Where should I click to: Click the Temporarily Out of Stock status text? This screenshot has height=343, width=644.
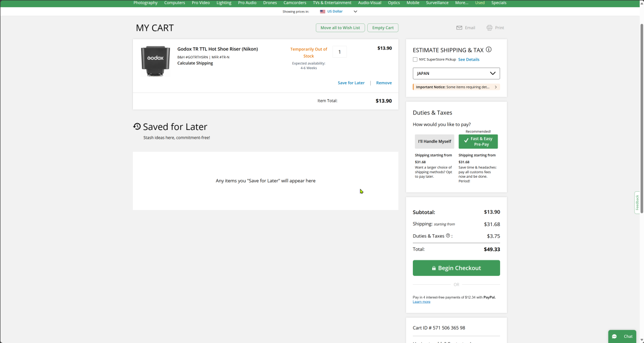click(309, 52)
